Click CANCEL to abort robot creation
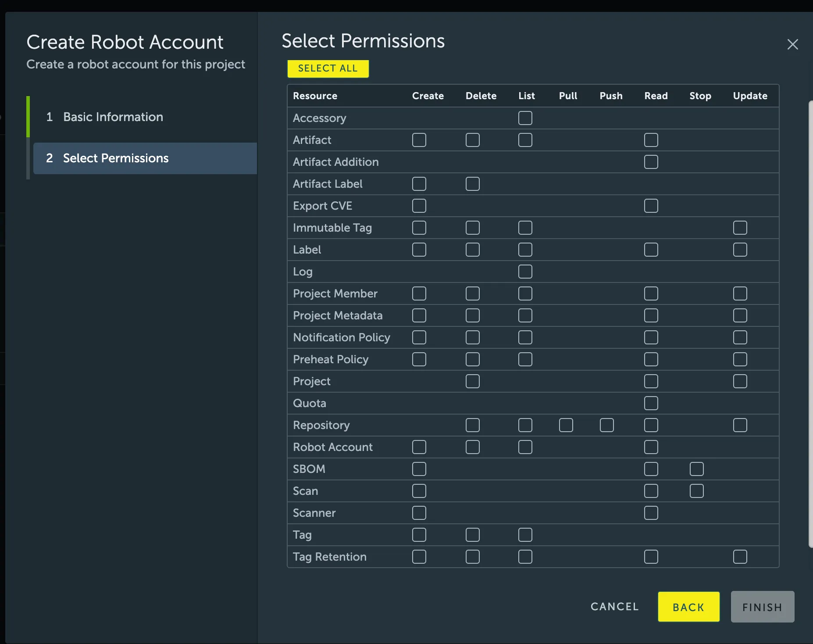Image resolution: width=813 pixels, height=644 pixels. click(614, 606)
